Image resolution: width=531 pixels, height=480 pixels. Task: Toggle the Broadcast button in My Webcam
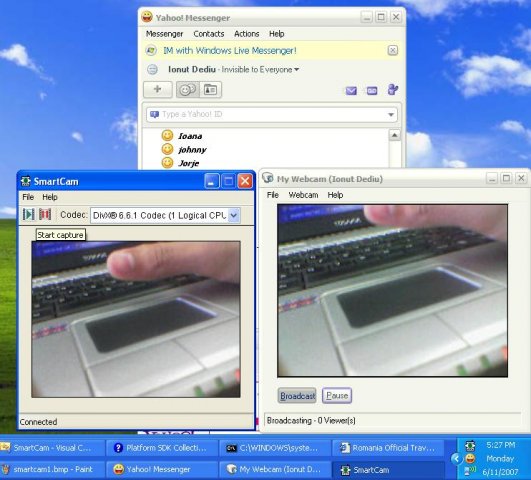tap(297, 396)
